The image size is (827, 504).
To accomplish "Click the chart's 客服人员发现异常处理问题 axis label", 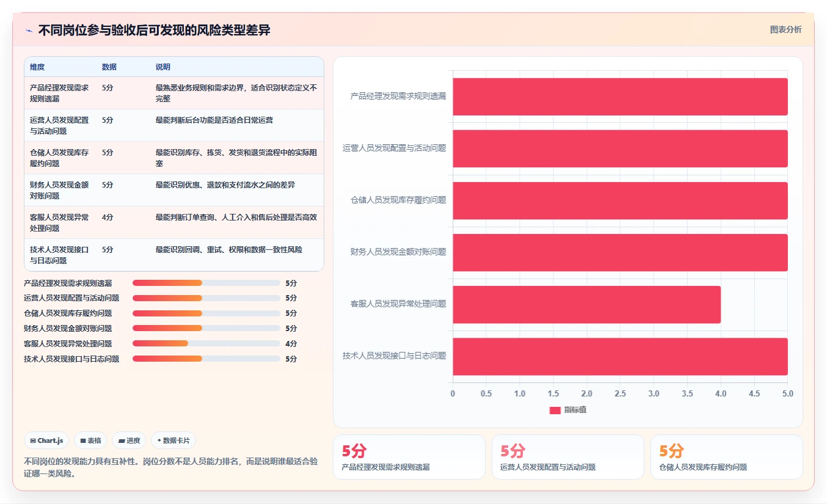I will [x=398, y=304].
